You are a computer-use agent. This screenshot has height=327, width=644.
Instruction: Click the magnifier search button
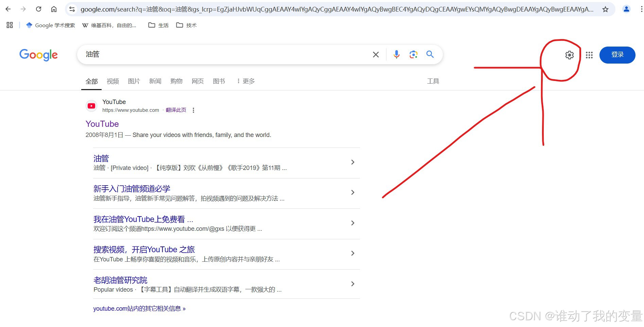(x=430, y=54)
